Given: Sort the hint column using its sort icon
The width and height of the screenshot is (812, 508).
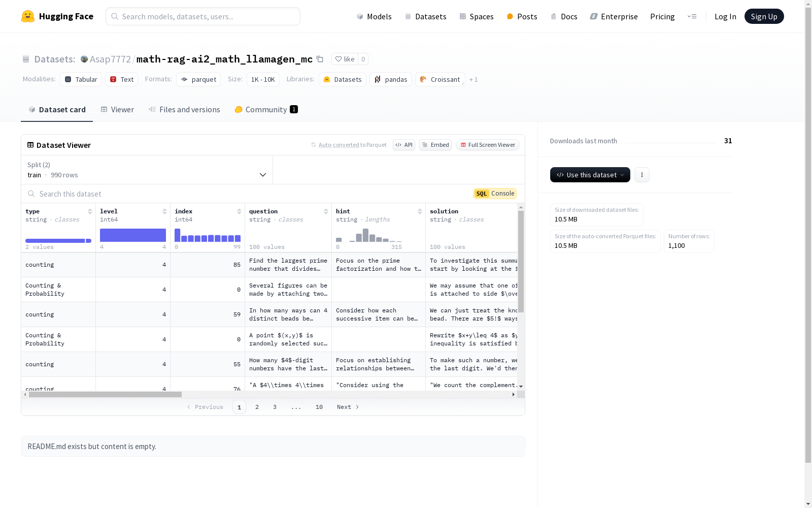Looking at the screenshot, I should tap(420, 211).
